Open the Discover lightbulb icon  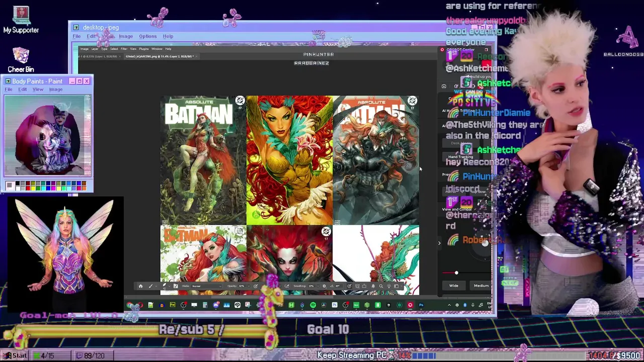[x=388, y=286]
